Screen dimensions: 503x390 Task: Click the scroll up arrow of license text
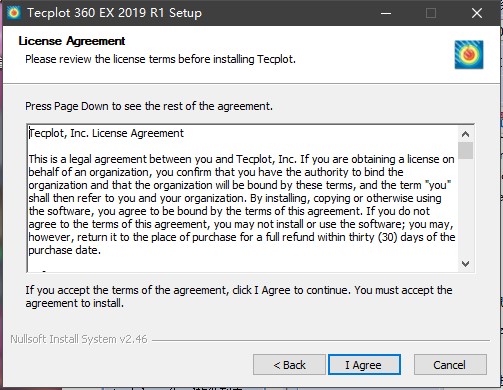tap(465, 134)
